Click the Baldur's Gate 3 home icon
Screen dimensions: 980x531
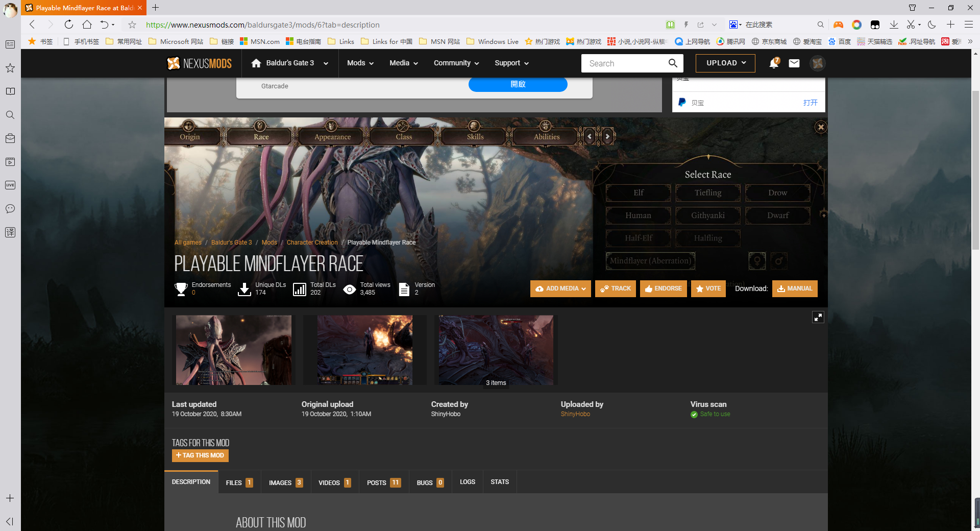click(x=256, y=63)
